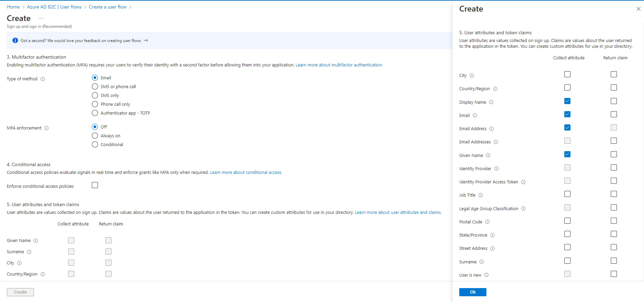Check Return claim for Identity Provider
The width and height of the screenshot is (644, 302).
pos(614,167)
